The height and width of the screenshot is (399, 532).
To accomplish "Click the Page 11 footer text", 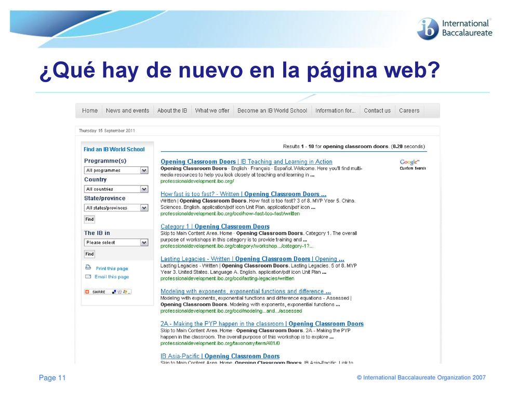I will click(52, 378).
